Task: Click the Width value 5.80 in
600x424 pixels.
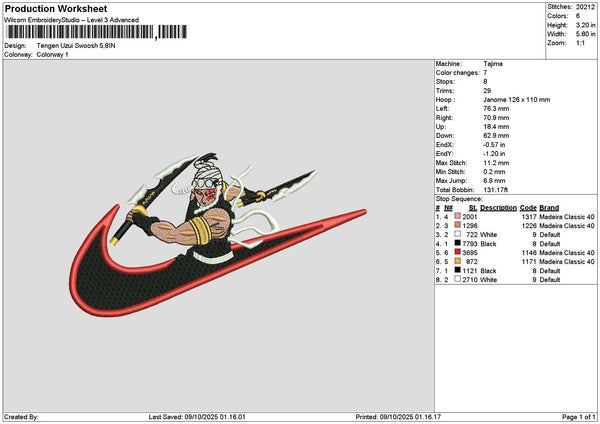Action: (585, 34)
